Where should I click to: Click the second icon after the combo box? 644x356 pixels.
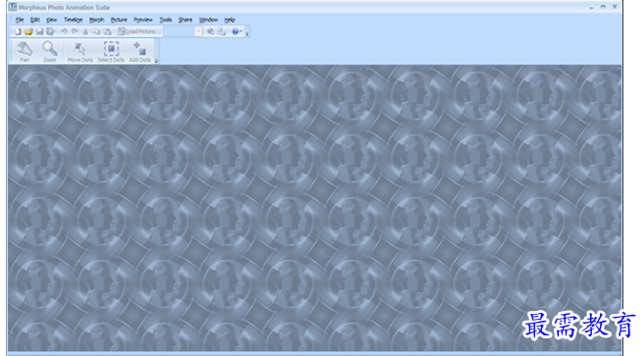pyautogui.click(x=222, y=31)
